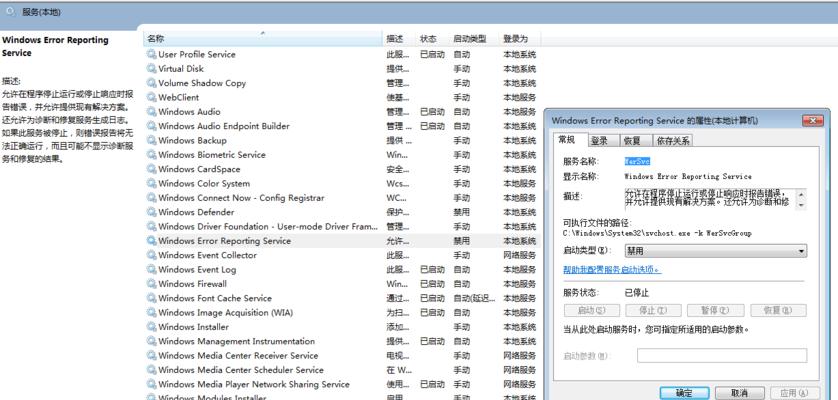
Task: Sort by the 名称 column header
Action: pyautogui.click(x=263, y=39)
